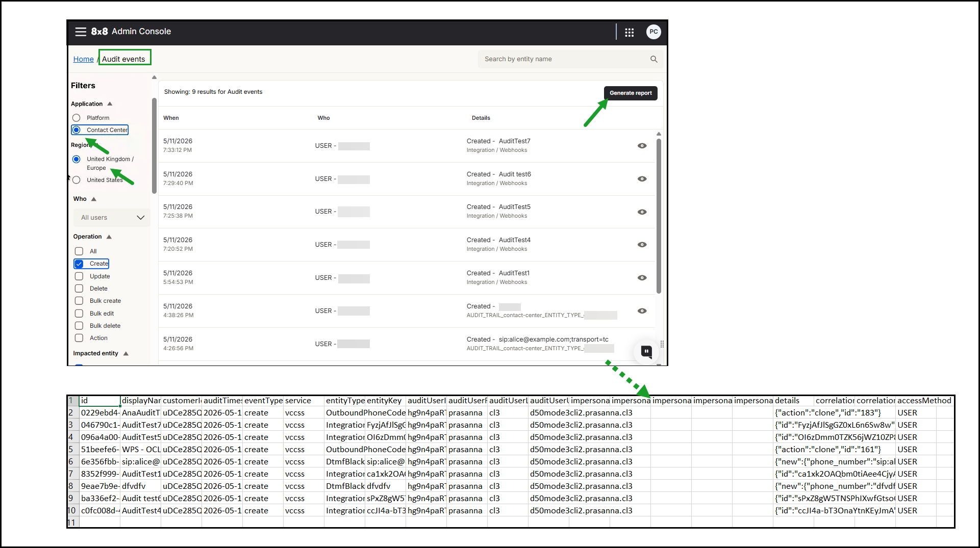Screen dimensions: 980x548
Task: Collapse the Application filter section
Action: click(x=110, y=104)
